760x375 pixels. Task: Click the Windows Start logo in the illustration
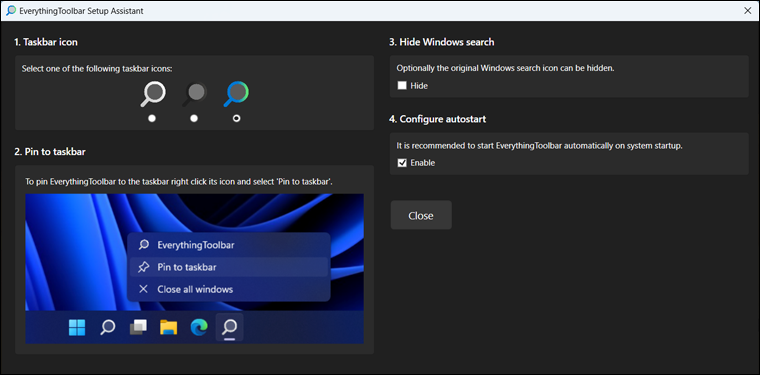[77, 328]
